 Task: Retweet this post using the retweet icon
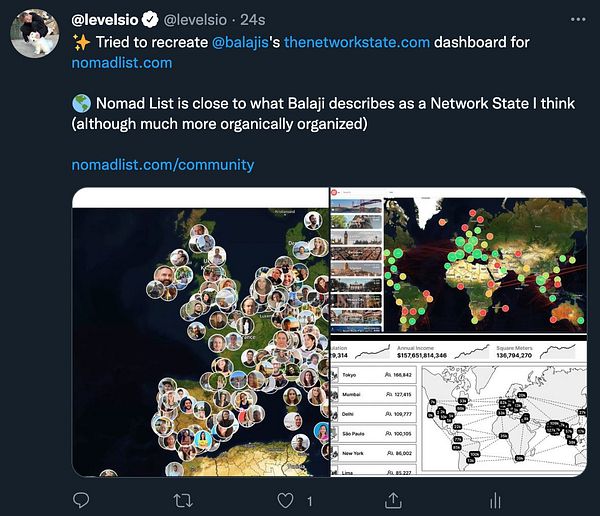coord(183,500)
